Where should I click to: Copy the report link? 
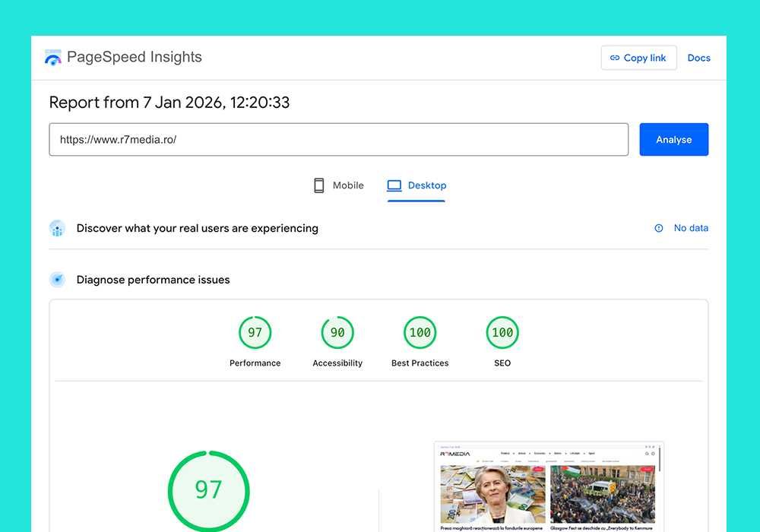click(638, 58)
